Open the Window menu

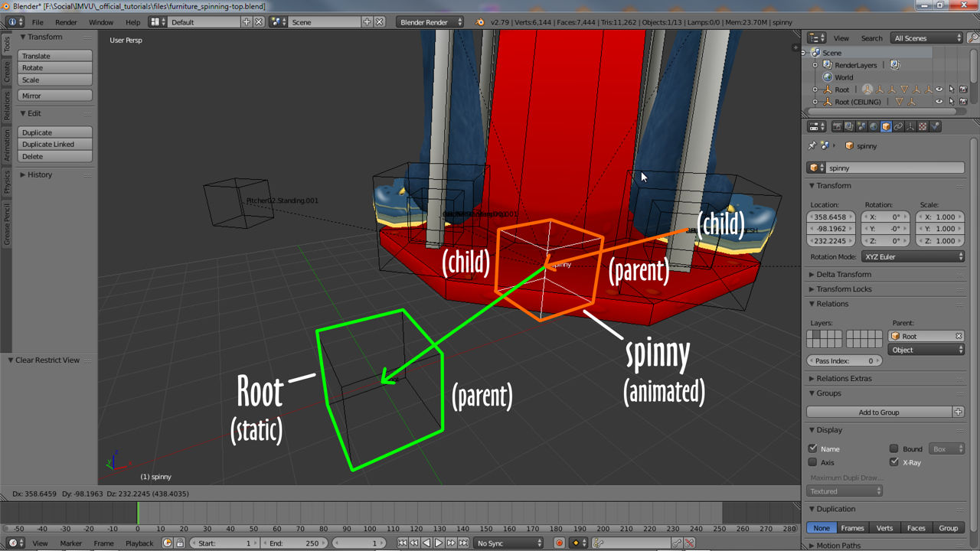(101, 22)
